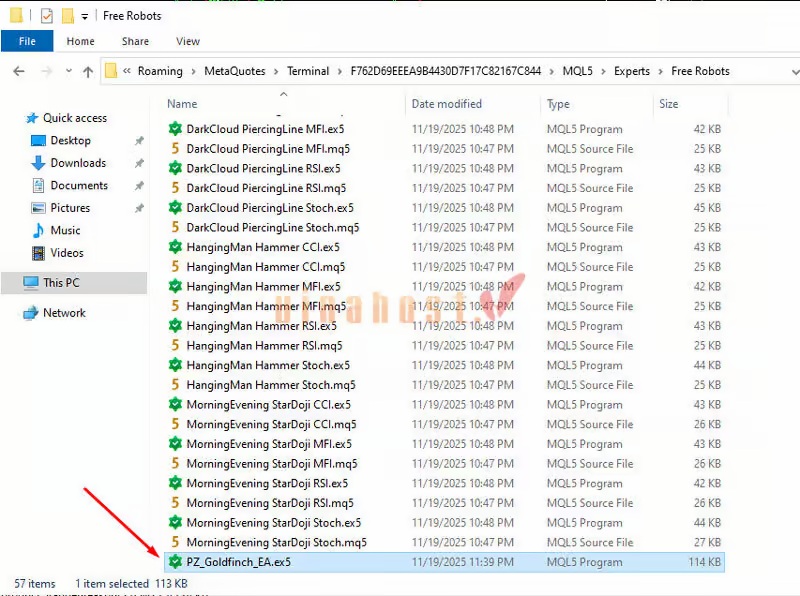Open Documents in the navigation pane

(x=79, y=185)
